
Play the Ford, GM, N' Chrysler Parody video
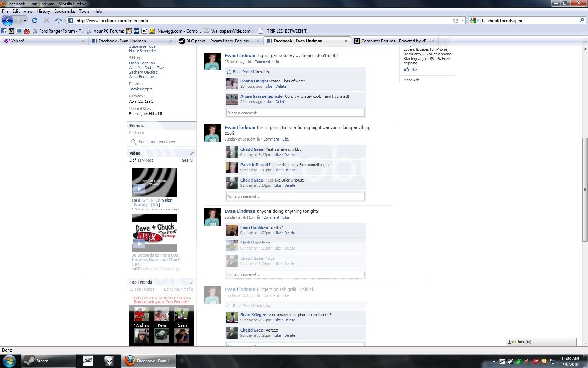click(x=154, y=182)
